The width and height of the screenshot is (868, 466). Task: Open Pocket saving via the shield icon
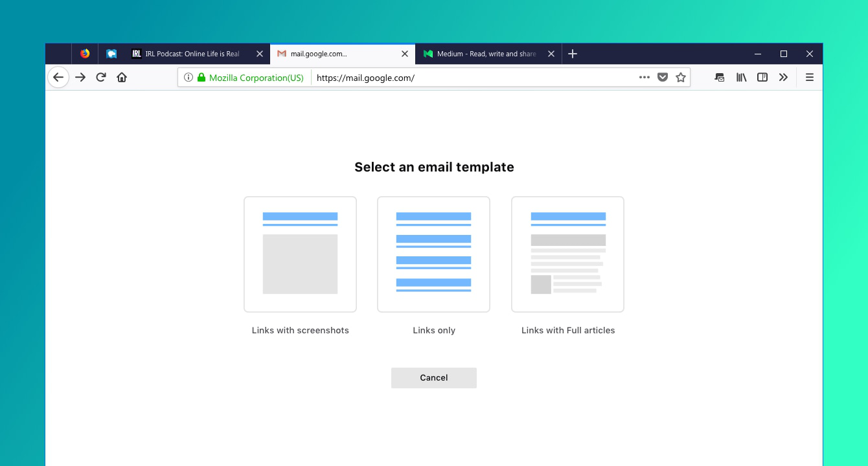pos(662,77)
